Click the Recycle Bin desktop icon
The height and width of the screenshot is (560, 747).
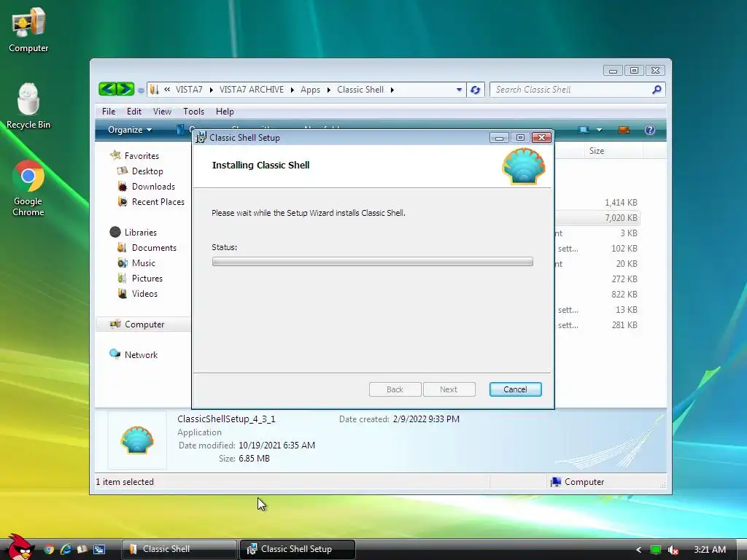click(x=28, y=106)
